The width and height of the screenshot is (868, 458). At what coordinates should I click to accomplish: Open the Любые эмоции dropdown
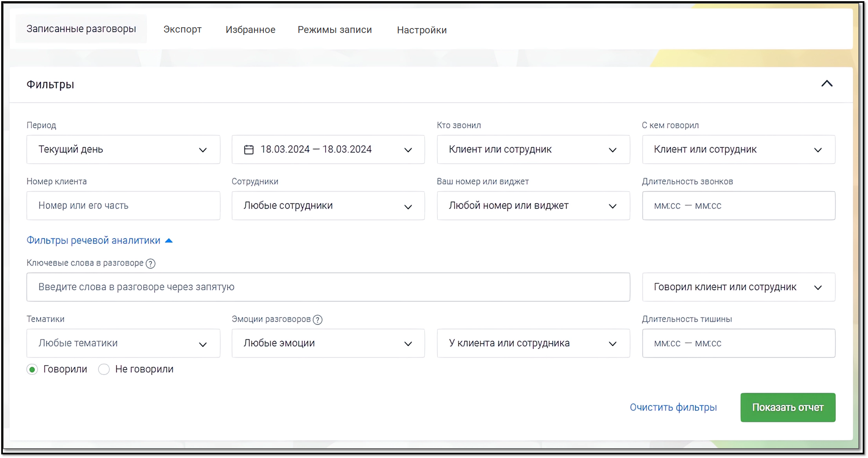[x=328, y=343]
